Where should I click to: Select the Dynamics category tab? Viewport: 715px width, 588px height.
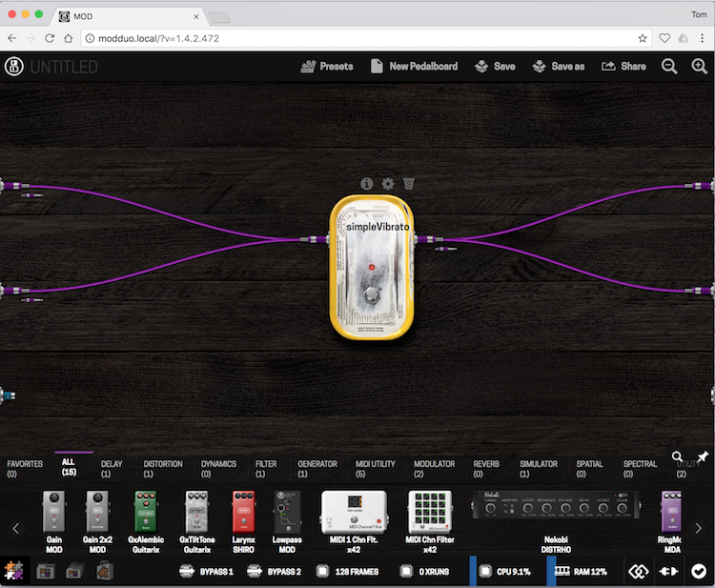218,469
